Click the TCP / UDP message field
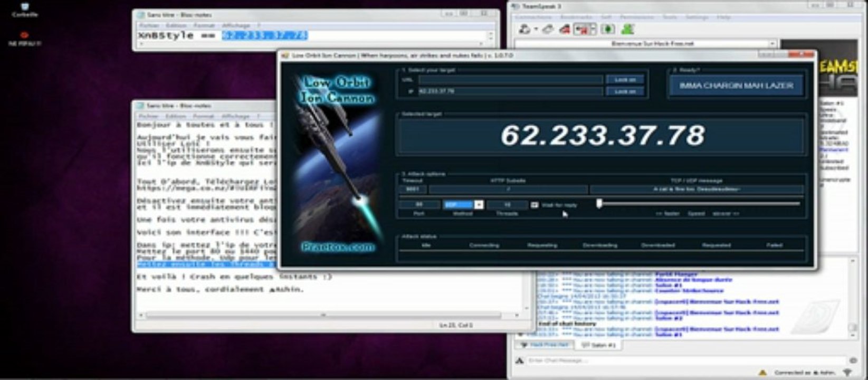 697,189
